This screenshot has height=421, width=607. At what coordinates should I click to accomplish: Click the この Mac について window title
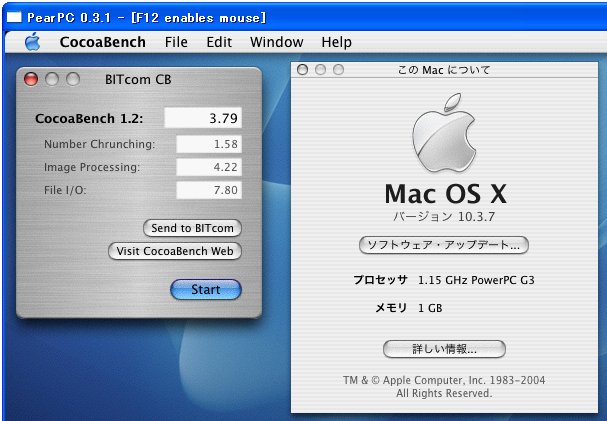pyautogui.click(x=444, y=70)
